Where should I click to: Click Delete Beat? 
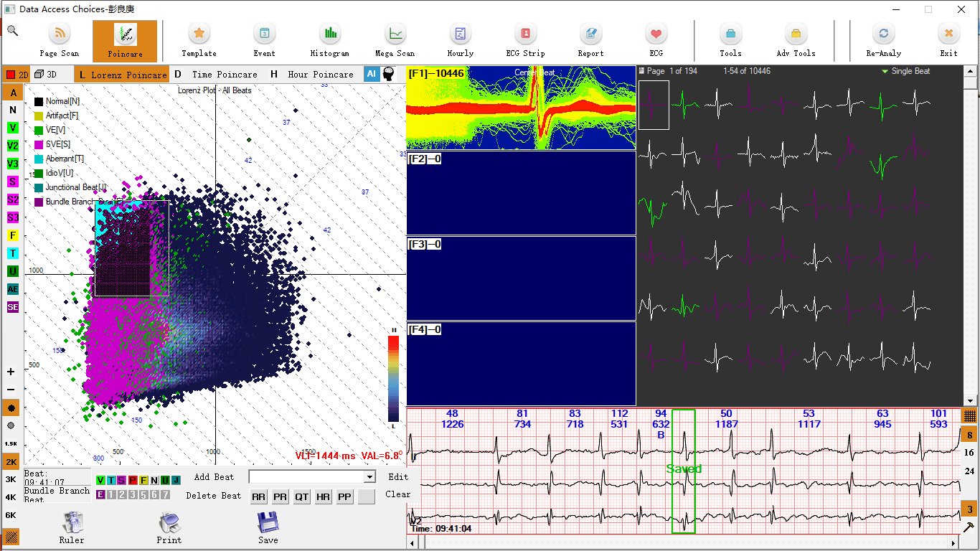point(214,496)
